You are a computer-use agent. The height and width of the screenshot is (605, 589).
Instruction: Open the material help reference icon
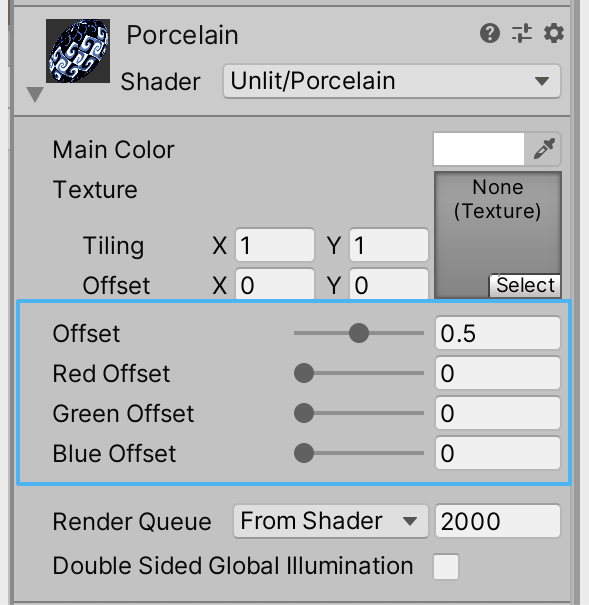[x=490, y=33]
